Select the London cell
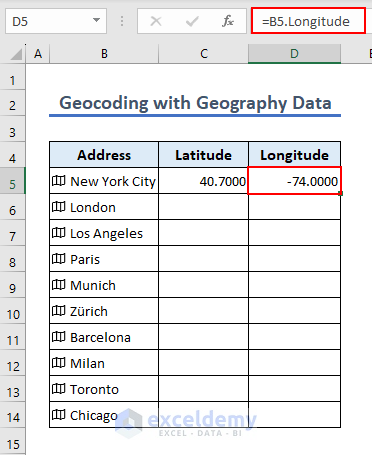This screenshot has height=455, width=372. click(104, 207)
